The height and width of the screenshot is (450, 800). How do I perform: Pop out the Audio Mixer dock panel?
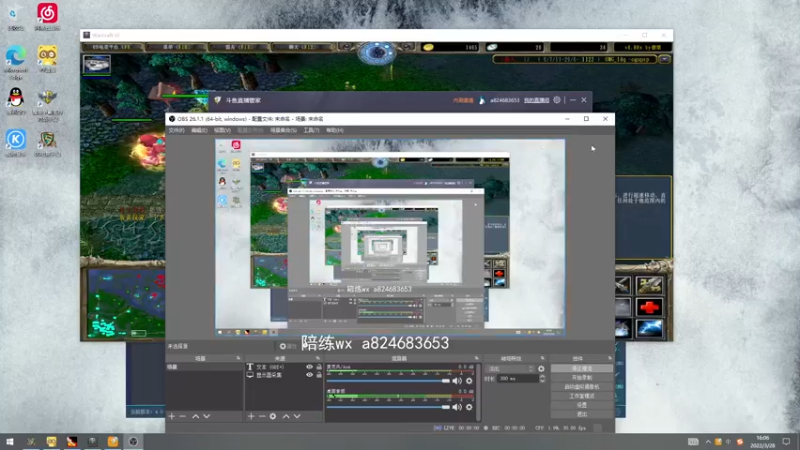[477, 358]
